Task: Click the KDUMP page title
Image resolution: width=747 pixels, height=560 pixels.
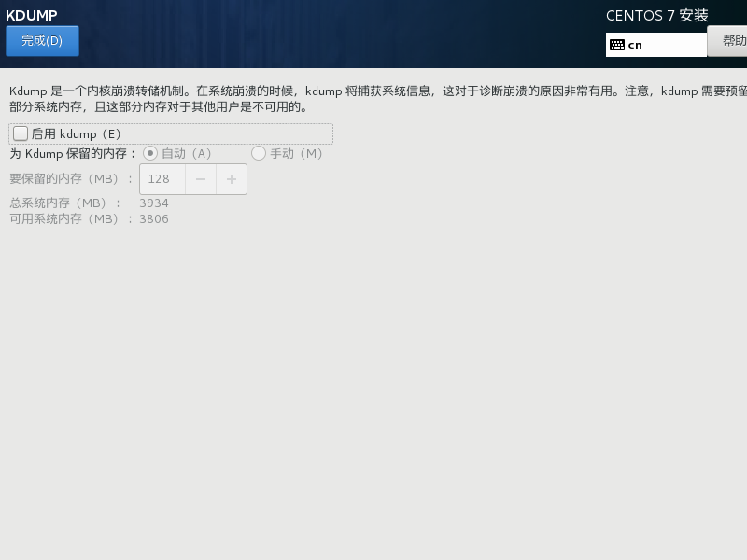Action: (x=32, y=15)
